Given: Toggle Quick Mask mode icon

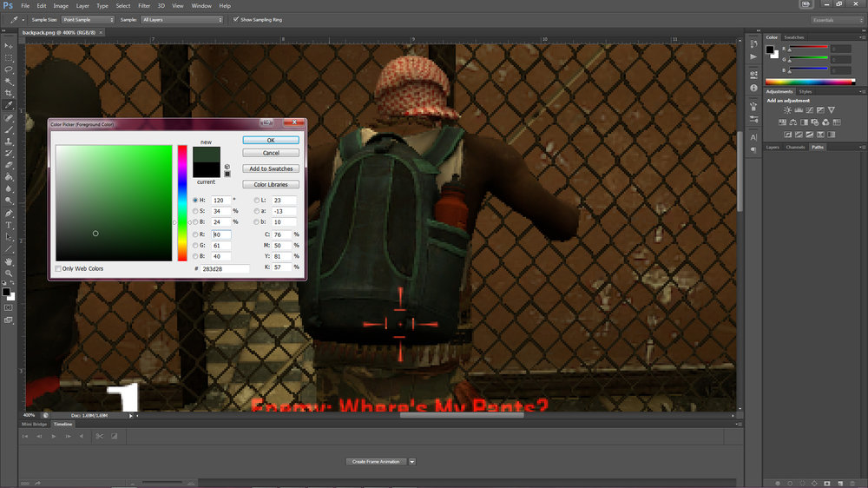Looking at the screenshot, I should 9,308.
